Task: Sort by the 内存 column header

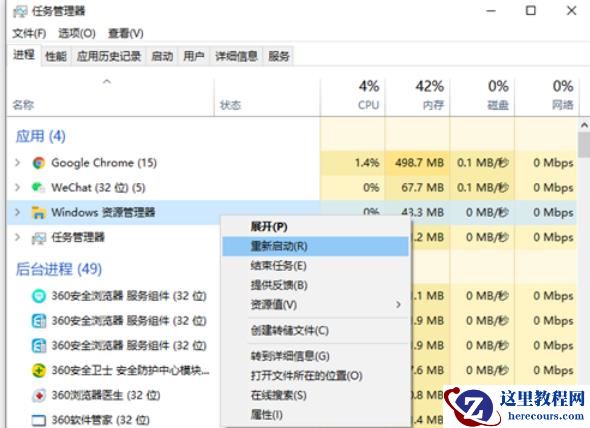Action: [x=417, y=97]
